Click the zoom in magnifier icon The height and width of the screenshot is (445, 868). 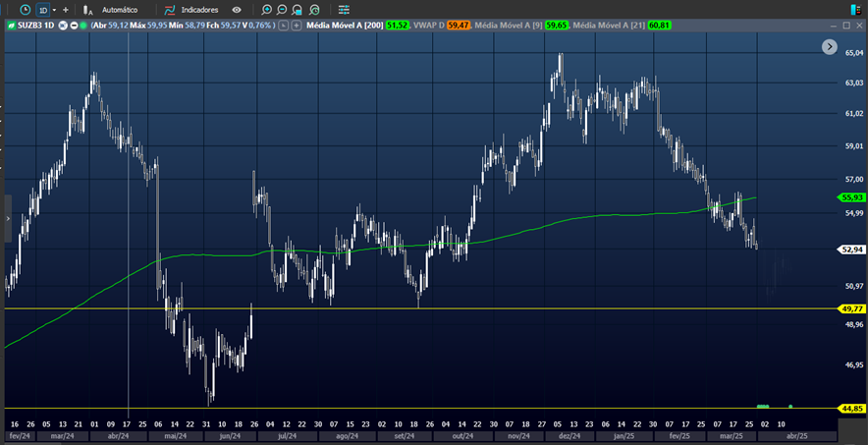pos(267,9)
